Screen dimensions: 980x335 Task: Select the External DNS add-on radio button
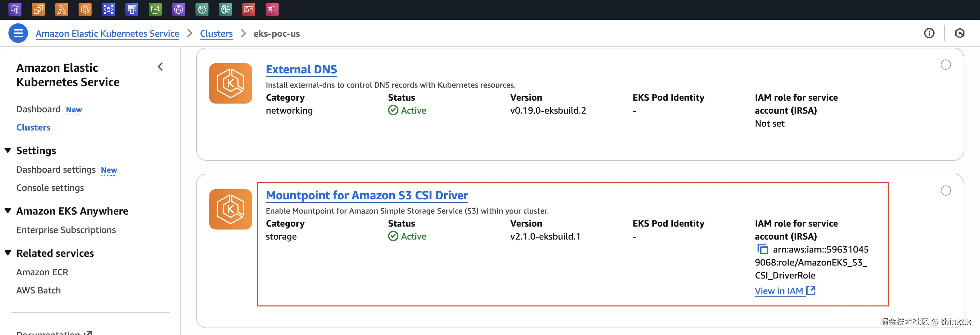(x=946, y=65)
